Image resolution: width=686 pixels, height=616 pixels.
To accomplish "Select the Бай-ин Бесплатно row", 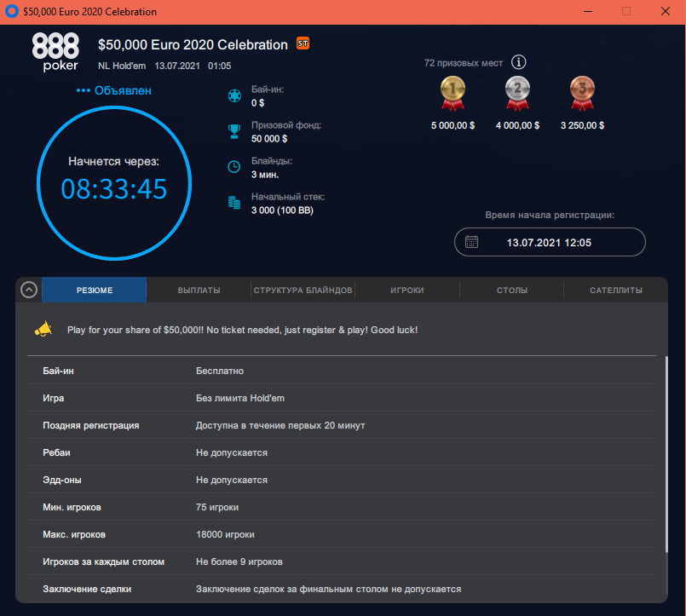I will pos(341,371).
